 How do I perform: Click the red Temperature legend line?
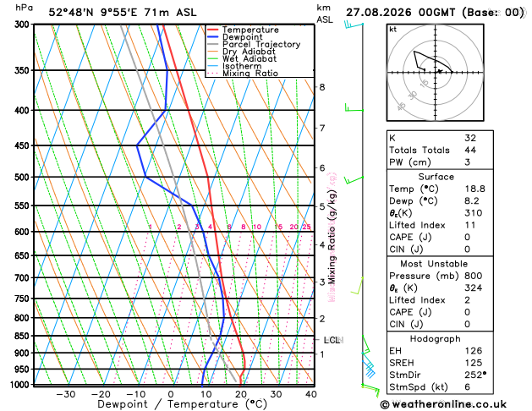point(213,30)
